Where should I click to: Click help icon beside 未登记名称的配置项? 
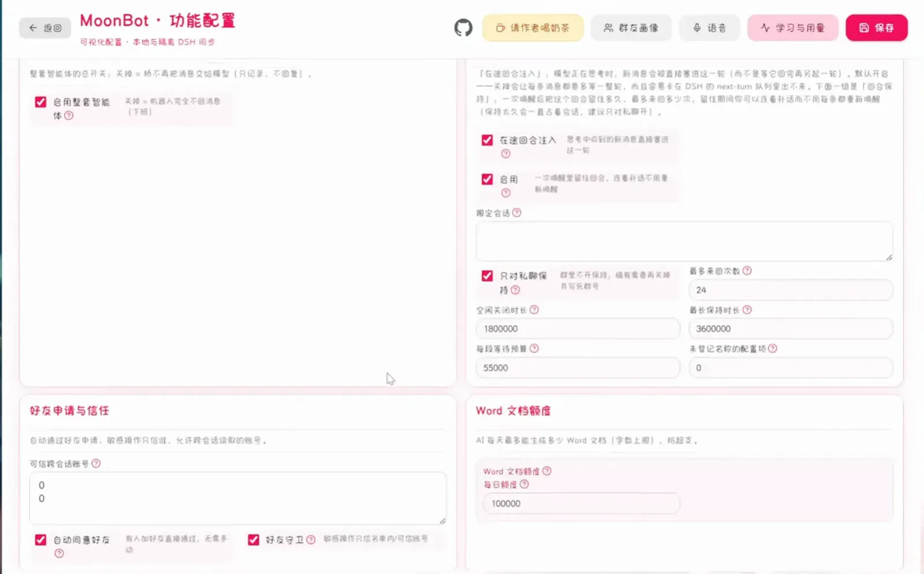pyautogui.click(x=773, y=348)
